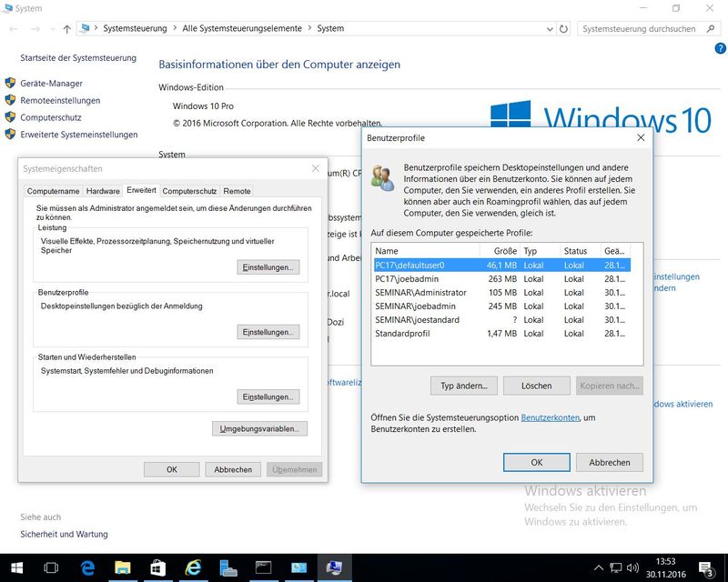Sort profiles by Typ column header
Screen dimensions: 728x582
coord(540,251)
